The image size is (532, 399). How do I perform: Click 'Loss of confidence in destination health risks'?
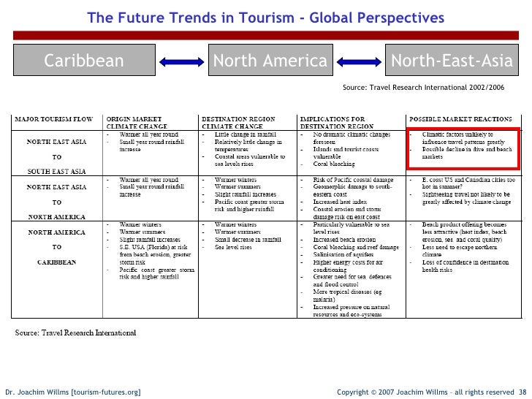point(465,266)
